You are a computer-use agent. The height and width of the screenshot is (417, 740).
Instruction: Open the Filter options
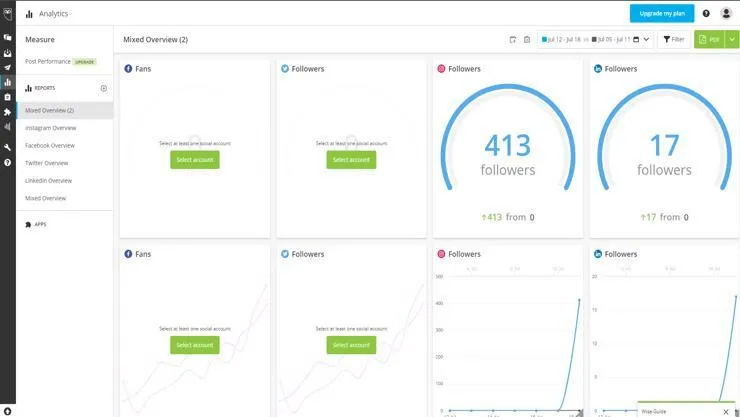tap(673, 39)
